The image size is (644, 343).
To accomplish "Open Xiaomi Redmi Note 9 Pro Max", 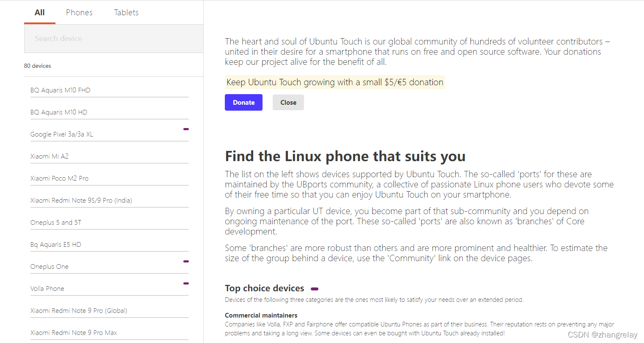I will pos(110,332).
